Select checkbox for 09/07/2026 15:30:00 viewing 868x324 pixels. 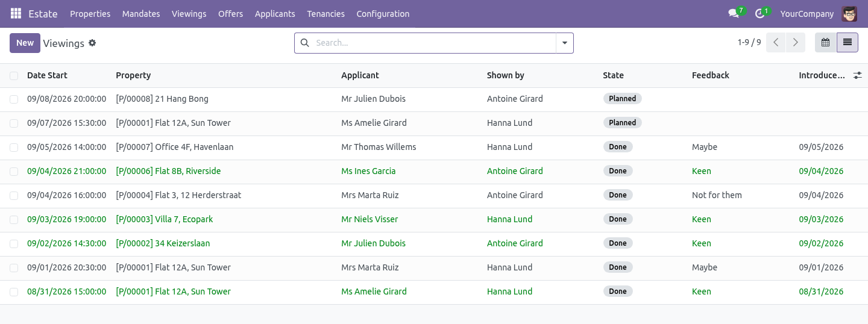pyautogui.click(x=14, y=123)
